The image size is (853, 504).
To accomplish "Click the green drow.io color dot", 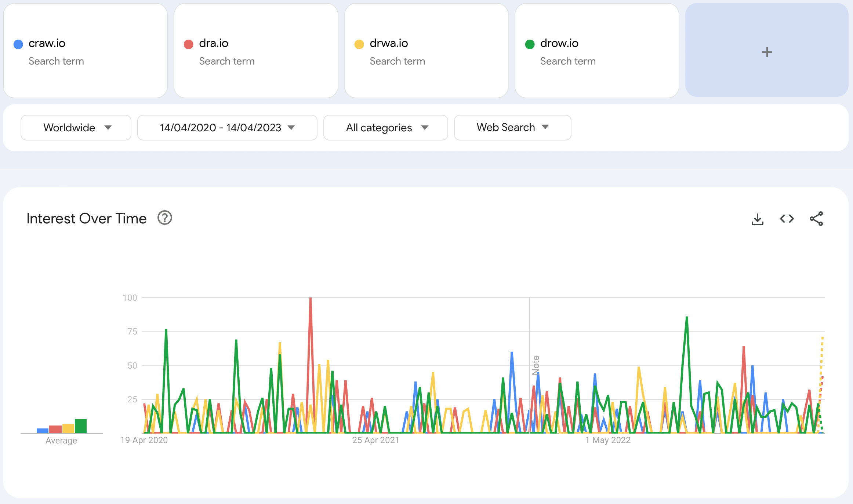I will pyautogui.click(x=530, y=44).
